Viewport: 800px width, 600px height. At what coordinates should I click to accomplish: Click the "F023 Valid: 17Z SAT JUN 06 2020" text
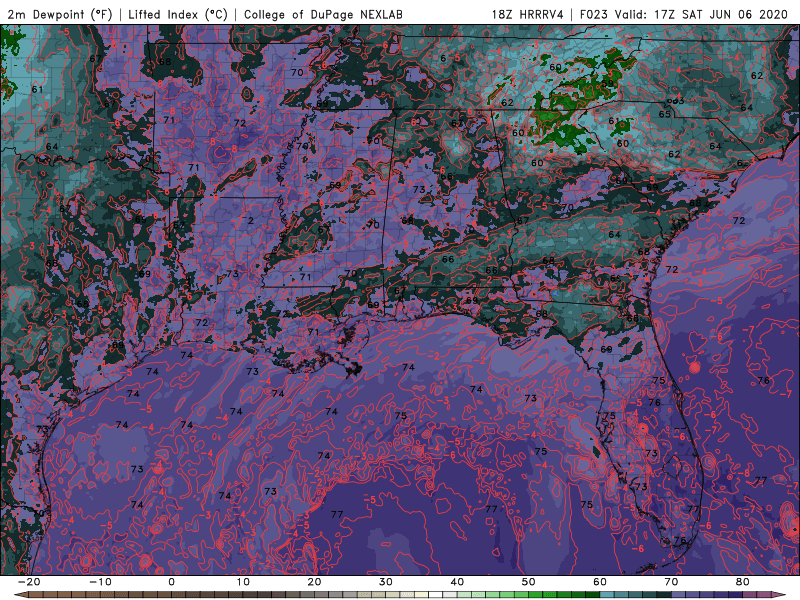tap(684, 15)
